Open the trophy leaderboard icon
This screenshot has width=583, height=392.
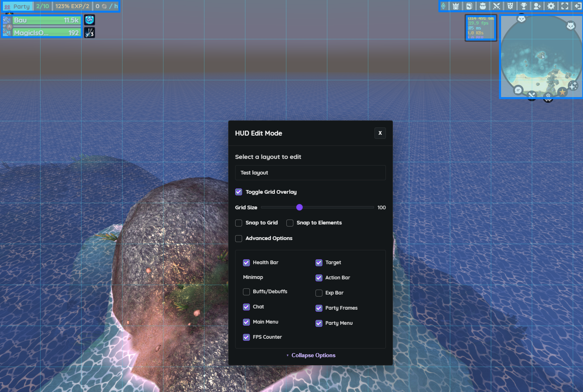point(524,6)
